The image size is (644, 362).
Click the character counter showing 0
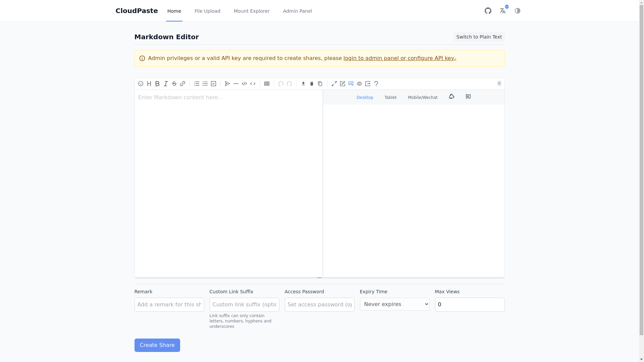[x=499, y=84]
